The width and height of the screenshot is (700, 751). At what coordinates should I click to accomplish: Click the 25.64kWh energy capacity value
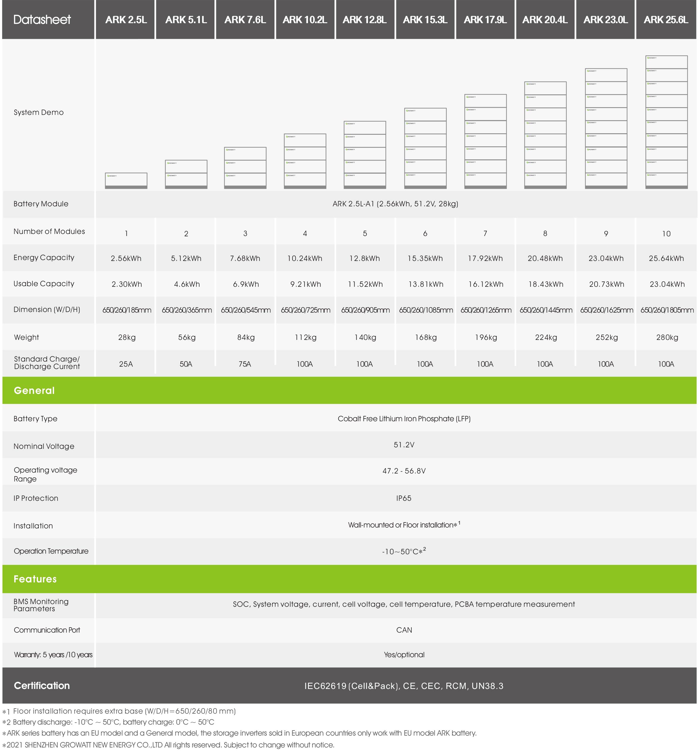pyautogui.click(x=666, y=258)
